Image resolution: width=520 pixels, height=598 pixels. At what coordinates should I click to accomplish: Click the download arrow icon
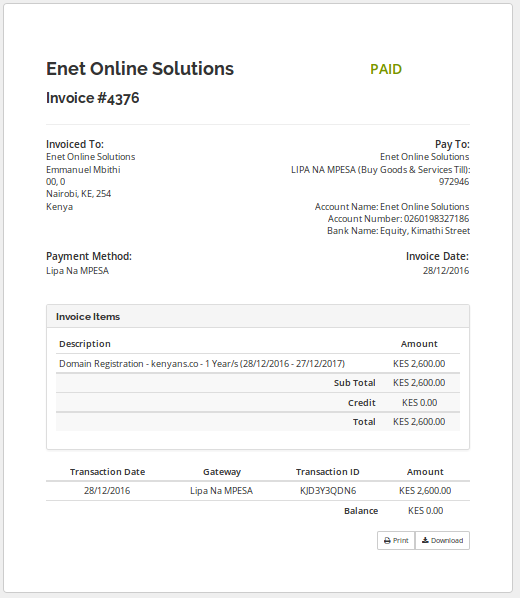425,540
